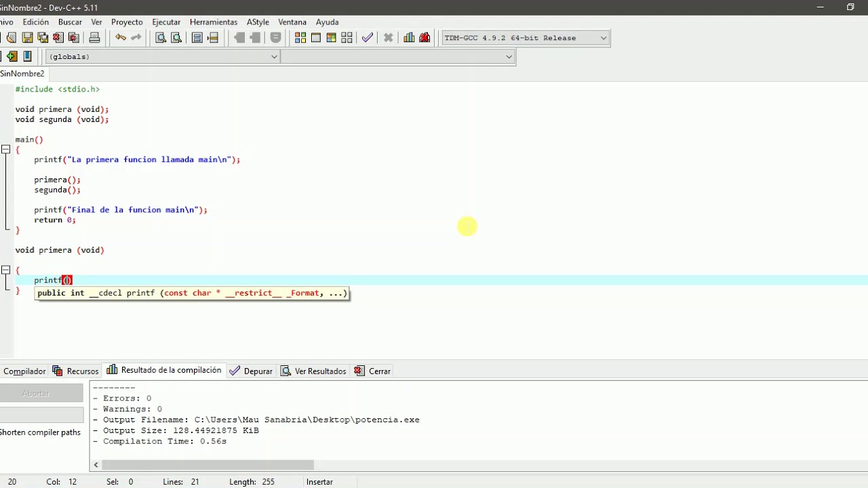Viewport: 868px width, 488px height.
Task: Click the green plus Insert icon
Action: pos(12,56)
